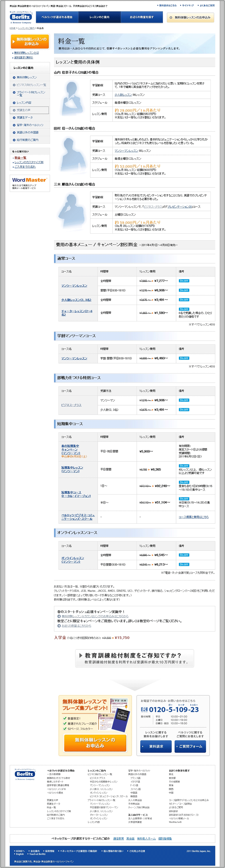Open プレゼンテーション20 link in 三木さん's course

[x=180, y=206]
